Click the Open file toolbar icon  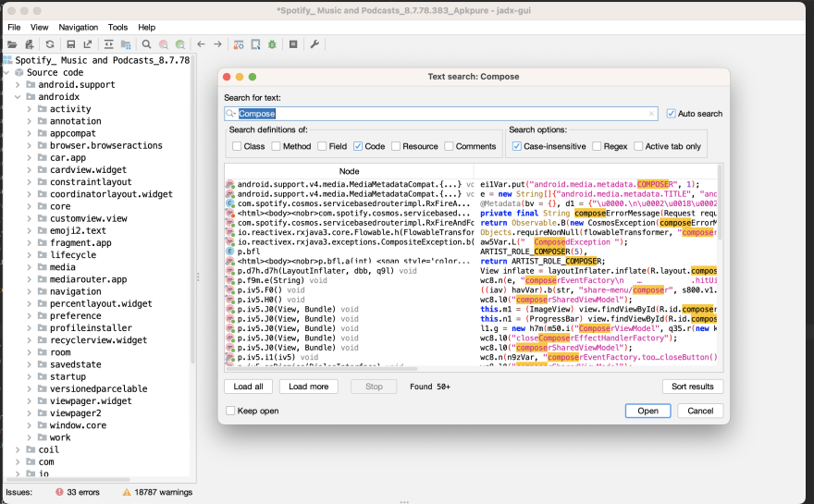[x=12, y=44]
